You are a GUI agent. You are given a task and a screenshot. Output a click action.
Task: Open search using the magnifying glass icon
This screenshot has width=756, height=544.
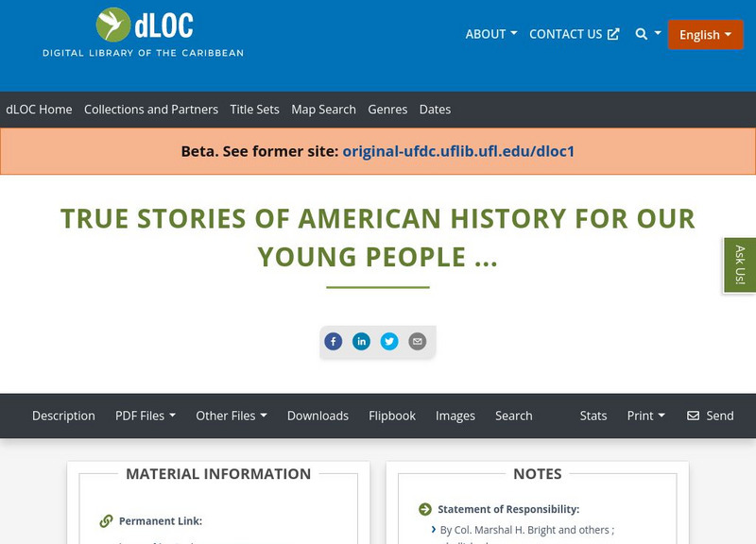[641, 34]
